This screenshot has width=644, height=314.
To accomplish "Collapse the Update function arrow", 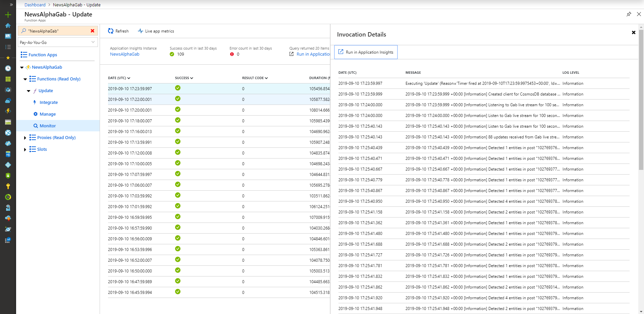I will point(29,91).
